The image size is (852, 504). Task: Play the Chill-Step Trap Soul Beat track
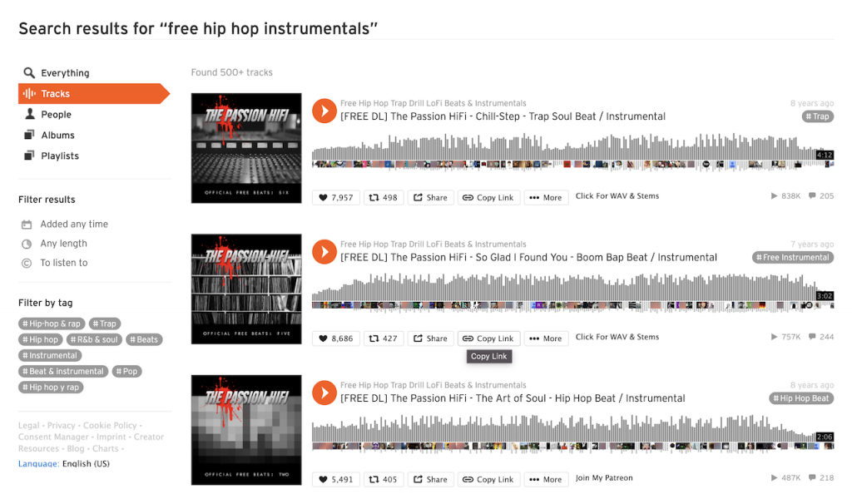point(324,111)
